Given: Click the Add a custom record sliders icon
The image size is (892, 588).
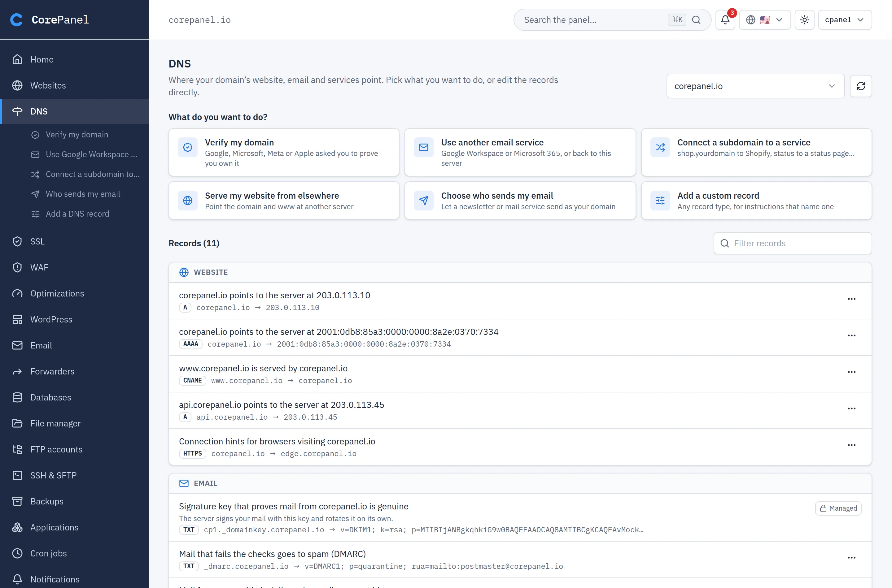Looking at the screenshot, I should pyautogui.click(x=660, y=201).
